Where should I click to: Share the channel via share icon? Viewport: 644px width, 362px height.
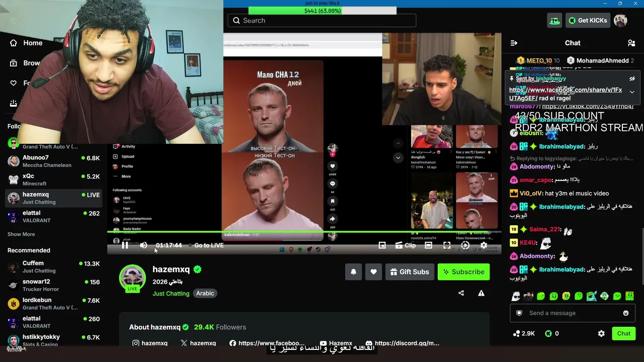[461, 293]
